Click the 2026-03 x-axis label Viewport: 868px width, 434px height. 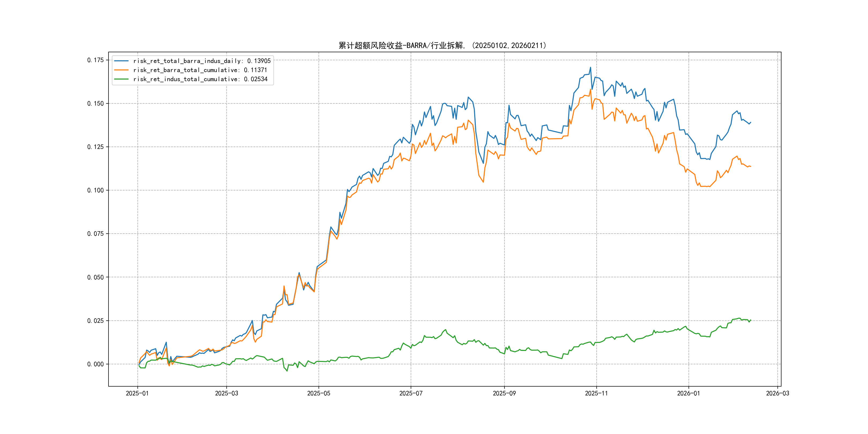(777, 393)
